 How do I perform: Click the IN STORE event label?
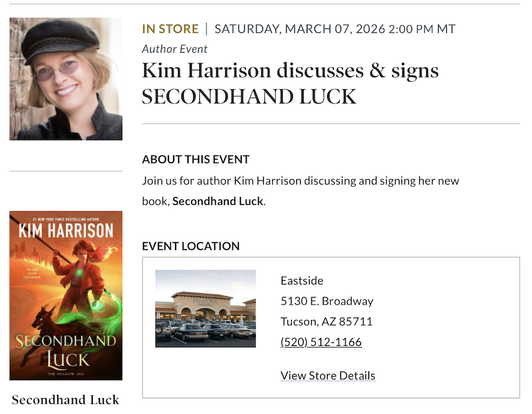click(170, 28)
